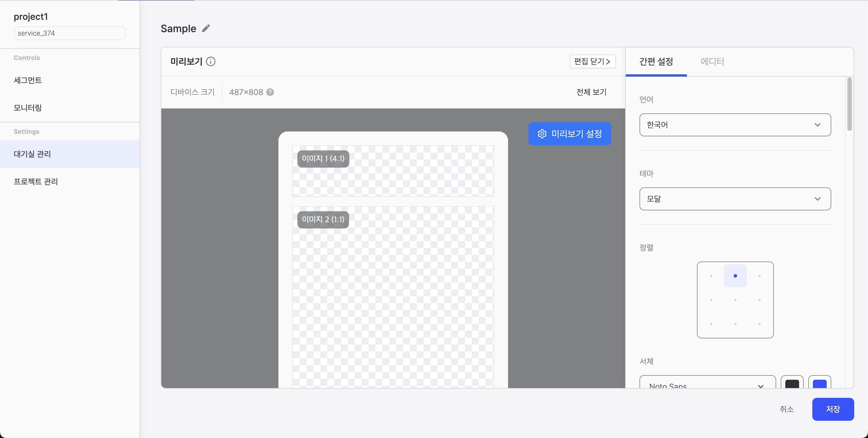
Task: Open 세그먼트 in the Controls sidebar
Action: (28, 80)
